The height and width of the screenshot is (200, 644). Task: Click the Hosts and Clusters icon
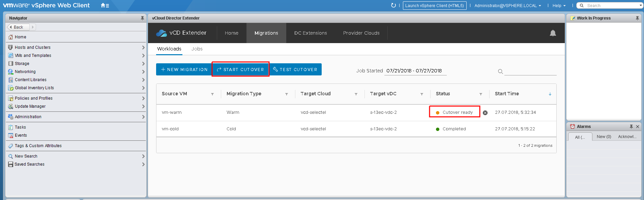[10, 47]
